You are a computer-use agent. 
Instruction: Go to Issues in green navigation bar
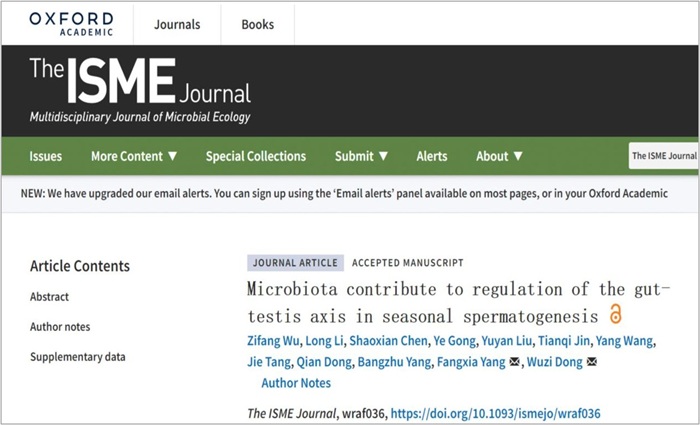(46, 156)
